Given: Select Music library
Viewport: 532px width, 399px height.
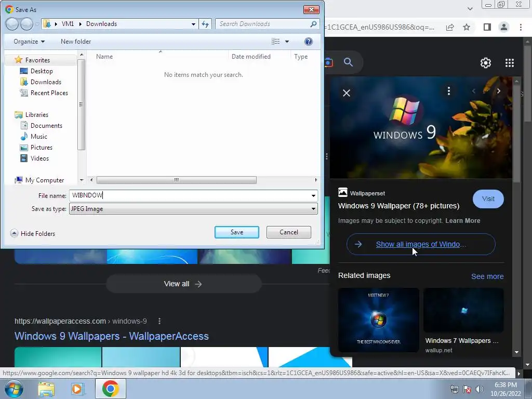Looking at the screenshot, I should point(34,137).
